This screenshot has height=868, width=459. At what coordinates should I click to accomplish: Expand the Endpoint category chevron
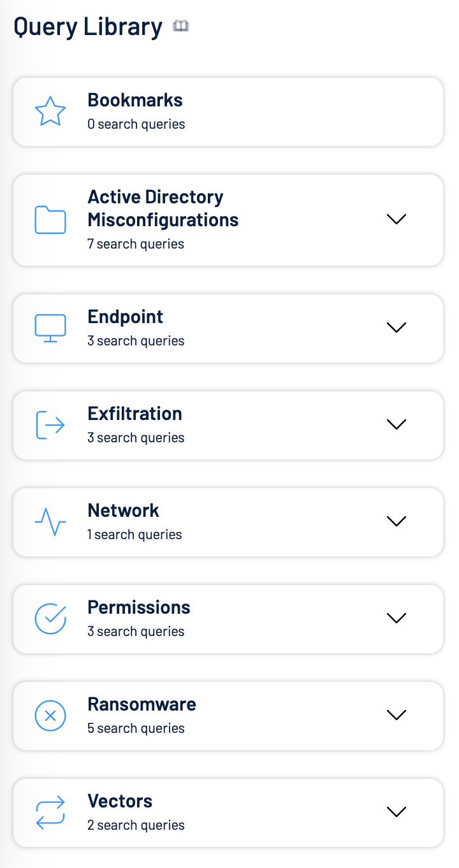397,328
